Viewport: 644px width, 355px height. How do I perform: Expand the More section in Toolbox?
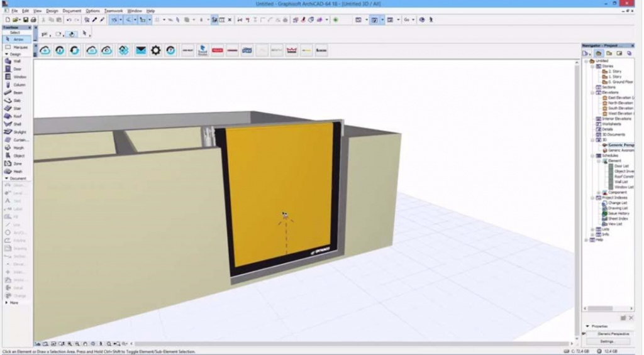pos(6,303)
